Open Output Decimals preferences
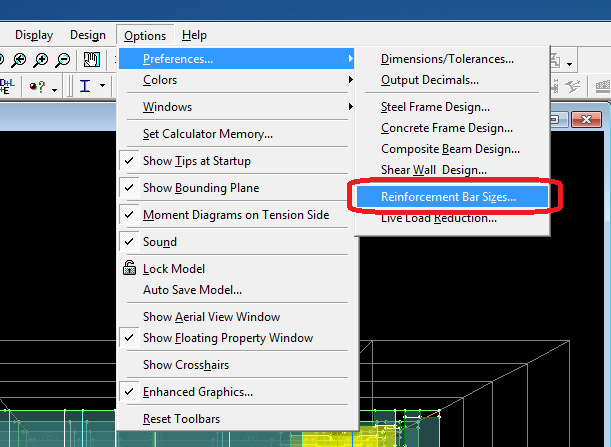Screen dimensions: 611x447 [x=452, y=80]
